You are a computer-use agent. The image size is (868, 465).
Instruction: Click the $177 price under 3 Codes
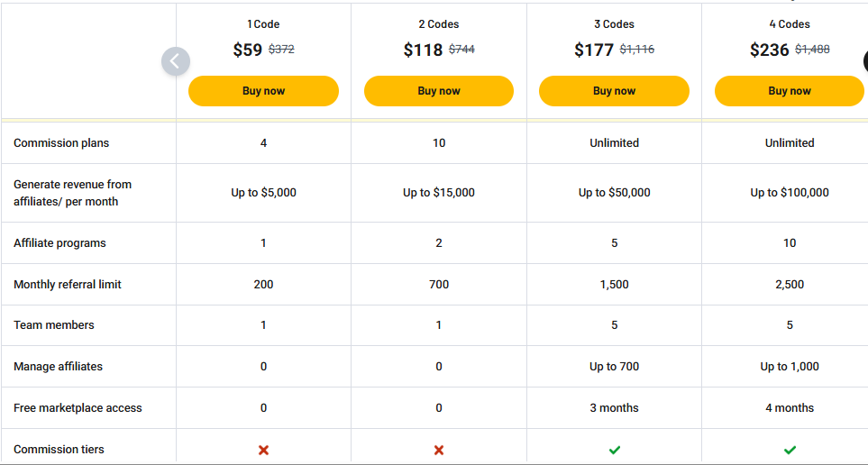594,50
